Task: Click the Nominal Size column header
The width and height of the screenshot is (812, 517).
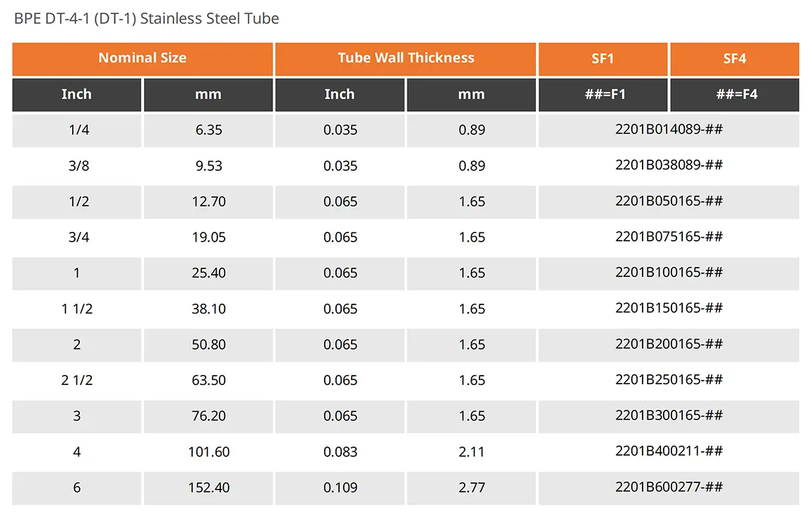Action: pos(142,58)
